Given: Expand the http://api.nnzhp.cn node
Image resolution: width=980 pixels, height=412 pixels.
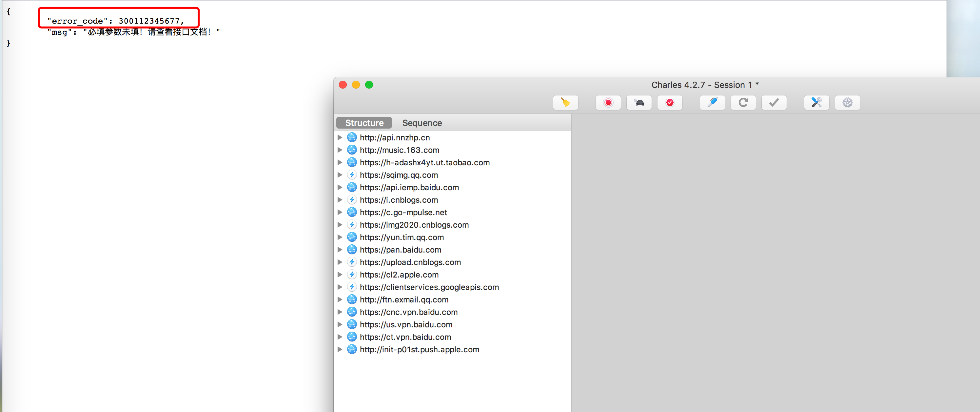Looking at the screenshot, I should tap(340, 137).
